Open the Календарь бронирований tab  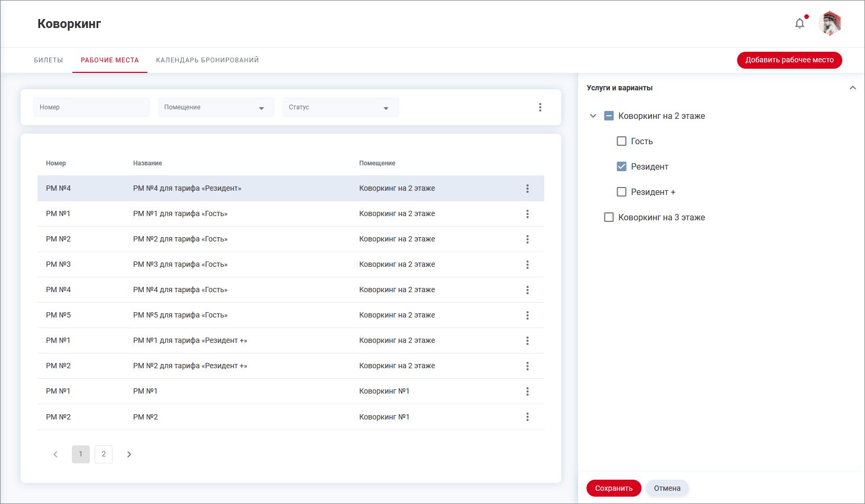click(207, 60)
